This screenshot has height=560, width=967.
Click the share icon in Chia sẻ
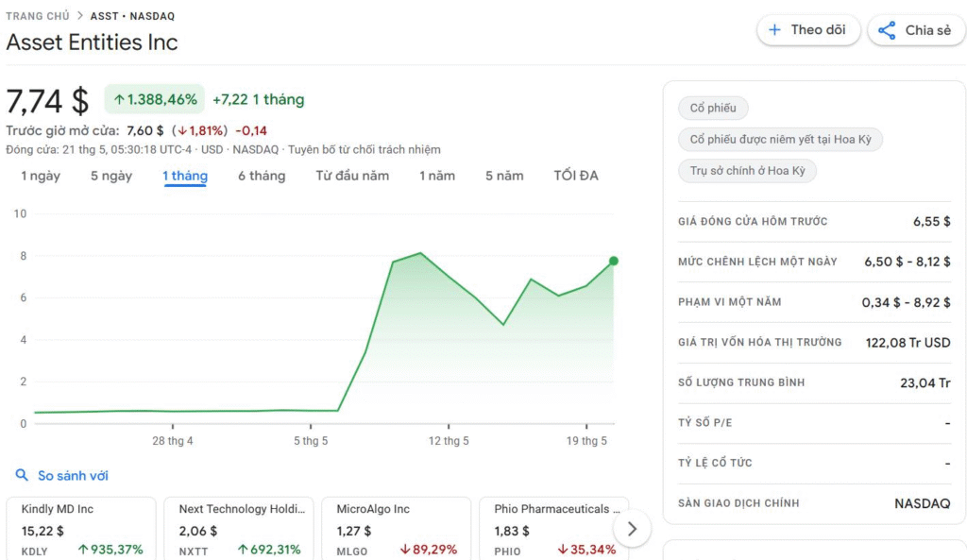click(x=886, y=30)
